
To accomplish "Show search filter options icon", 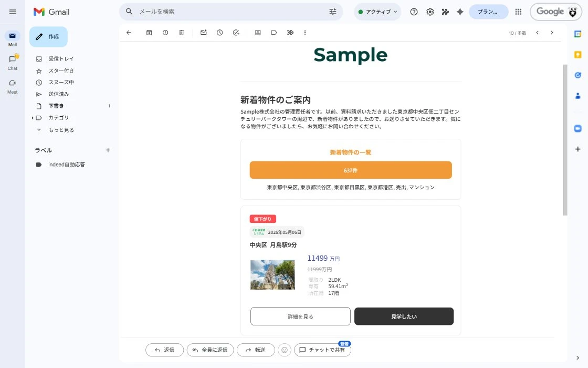I will tap(333, 12).
